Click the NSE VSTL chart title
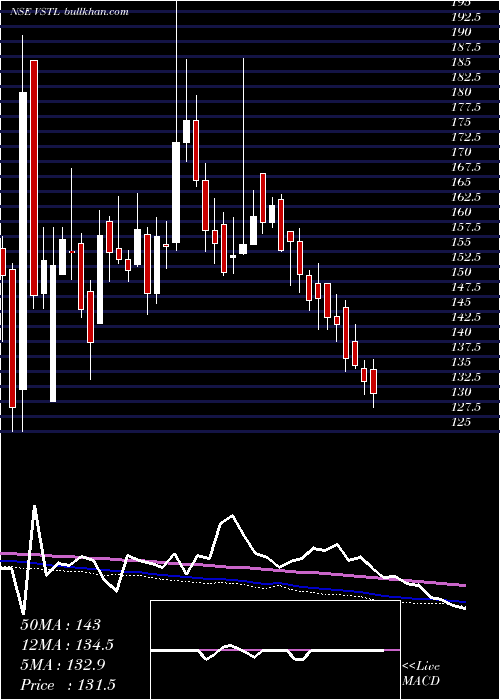This screenshot has height=700, width=500. pos(69,11)
